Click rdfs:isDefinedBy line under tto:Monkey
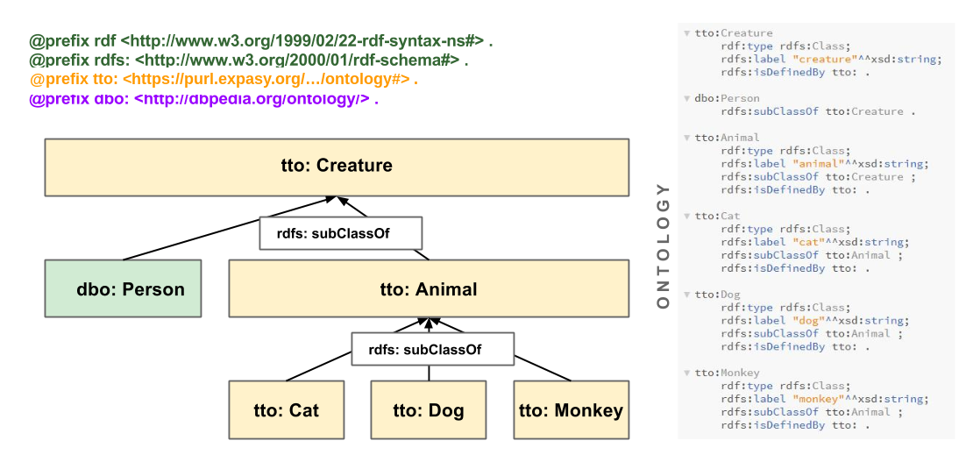 [x=795, y=425]
